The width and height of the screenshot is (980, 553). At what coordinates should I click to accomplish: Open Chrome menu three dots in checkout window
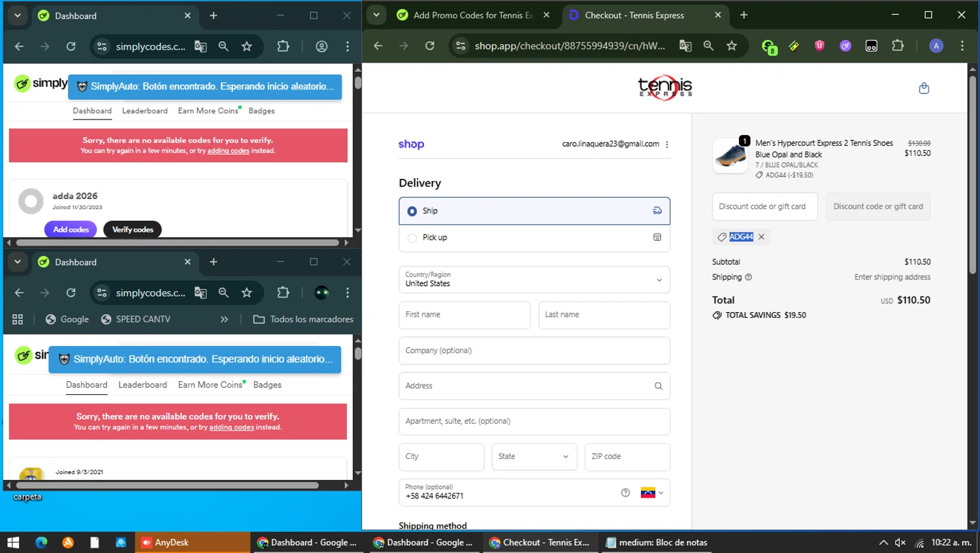pos(962,46)
